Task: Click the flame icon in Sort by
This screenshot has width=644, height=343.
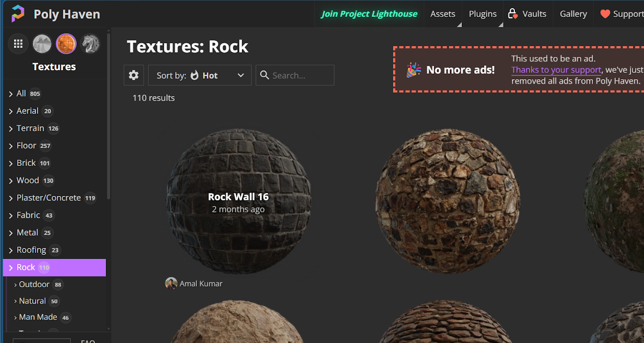Action: click(x=195, y=75)
